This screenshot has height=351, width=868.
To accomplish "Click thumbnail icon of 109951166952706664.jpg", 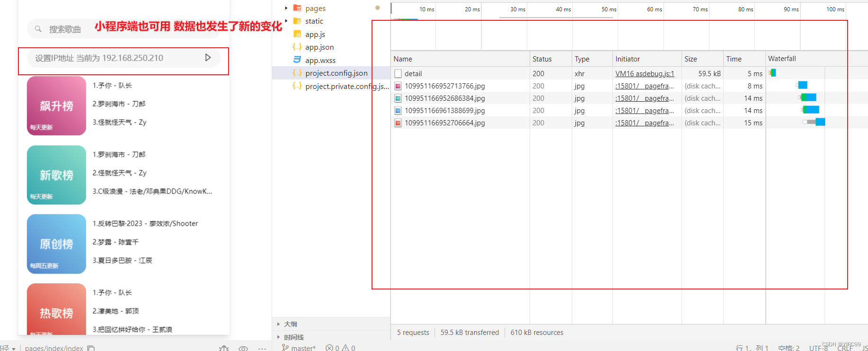I will tap(398, 123).
